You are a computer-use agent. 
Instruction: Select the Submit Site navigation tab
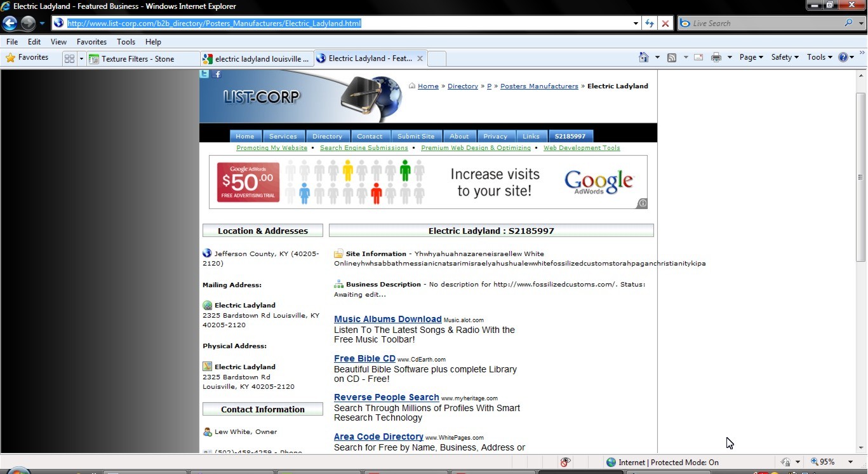coord(416,136)
